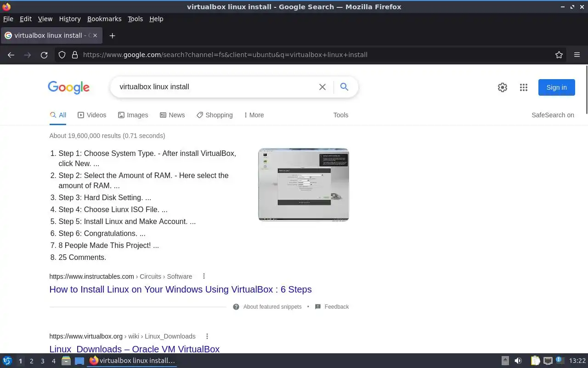Open the notification tray icon
This screenshot has height=368, width=588.
click(560, 361)
